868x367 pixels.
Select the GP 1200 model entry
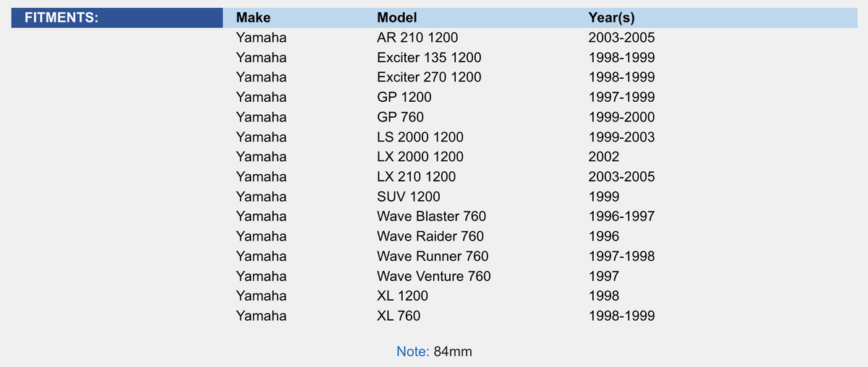click(404, 97)
